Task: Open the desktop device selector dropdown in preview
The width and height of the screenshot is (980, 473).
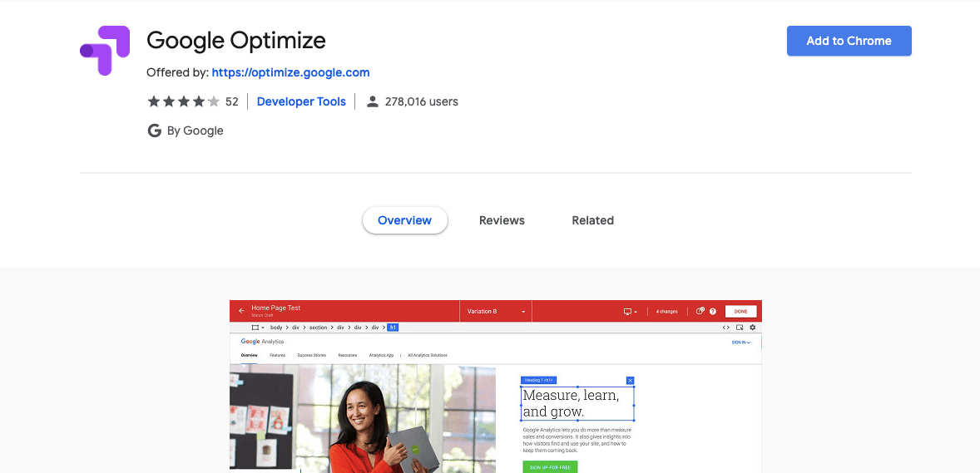Action: click(x=630, y=311)
